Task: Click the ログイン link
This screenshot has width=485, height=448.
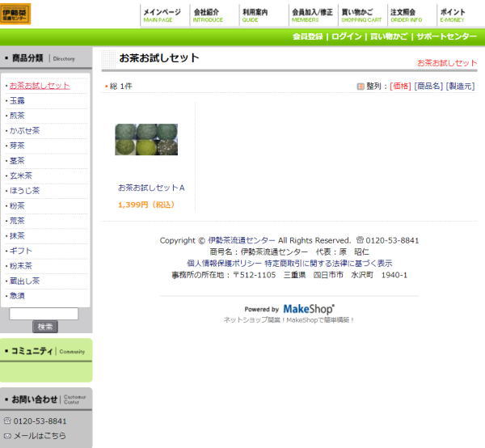Action: 347,37
